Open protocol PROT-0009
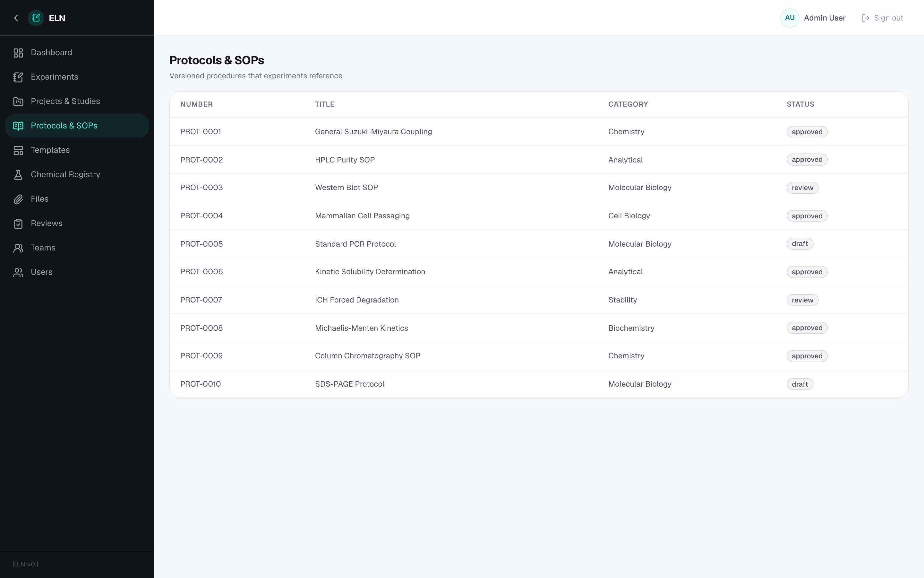This screenshot has width=924, height=578. pyautogui.click(x=201, y=356)
